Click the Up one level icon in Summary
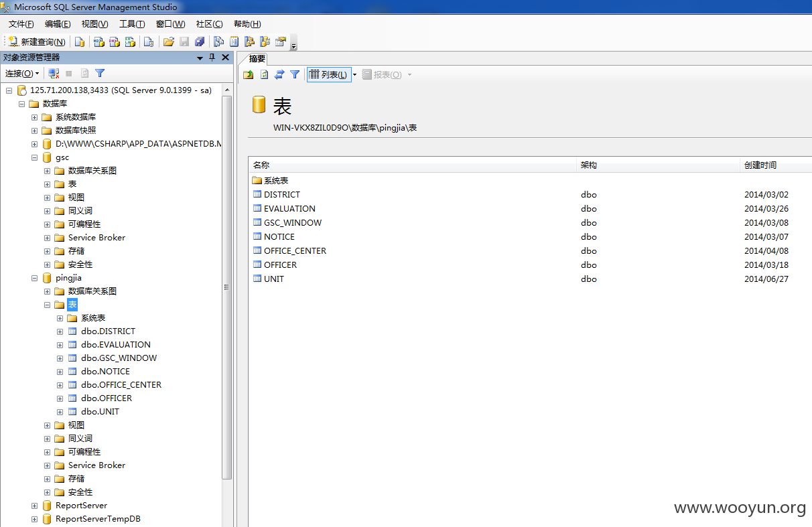Image resolution: width=812 pixels, height=527 pixels. click(x=249, y=74)
